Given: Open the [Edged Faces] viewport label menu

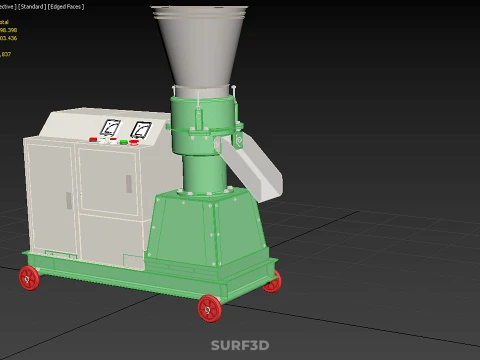Looking at the screenshot, I should 66,7.
